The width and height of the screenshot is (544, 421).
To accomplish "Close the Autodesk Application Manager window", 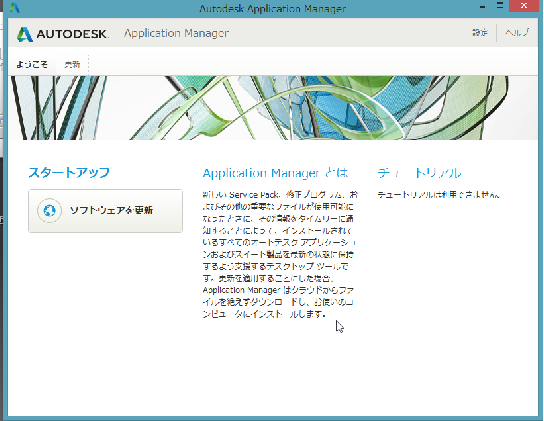I will tap(524, 6).
